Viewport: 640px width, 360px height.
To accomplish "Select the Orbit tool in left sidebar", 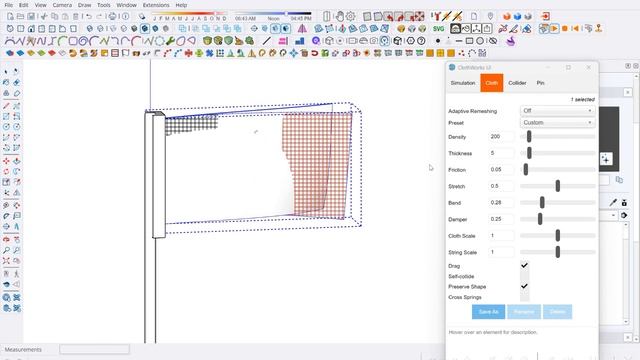I will tap(6, 240).
